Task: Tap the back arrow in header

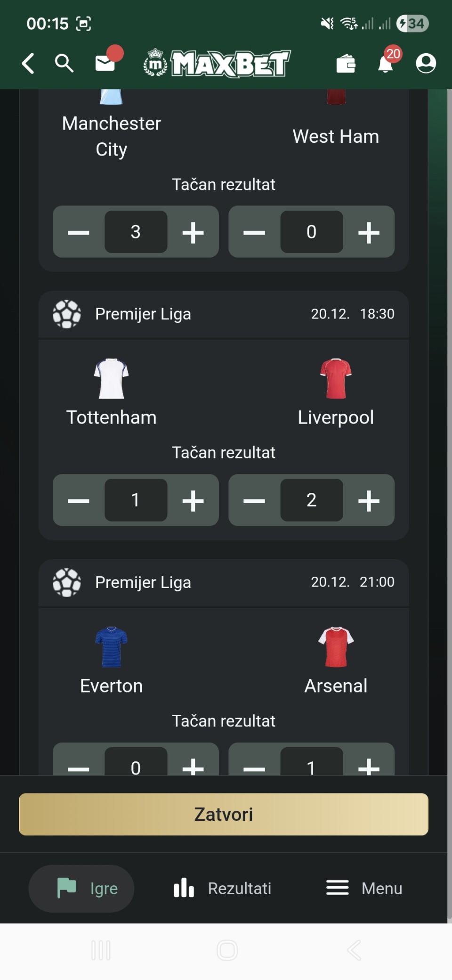Action: tap(28, 63)
